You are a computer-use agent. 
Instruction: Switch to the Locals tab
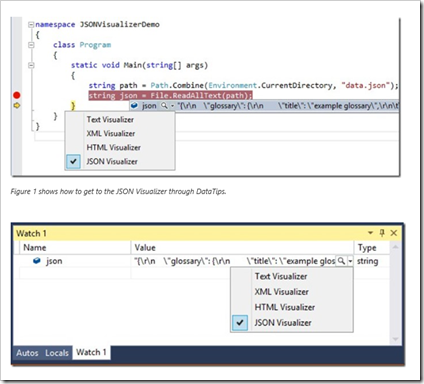[57, 353]
